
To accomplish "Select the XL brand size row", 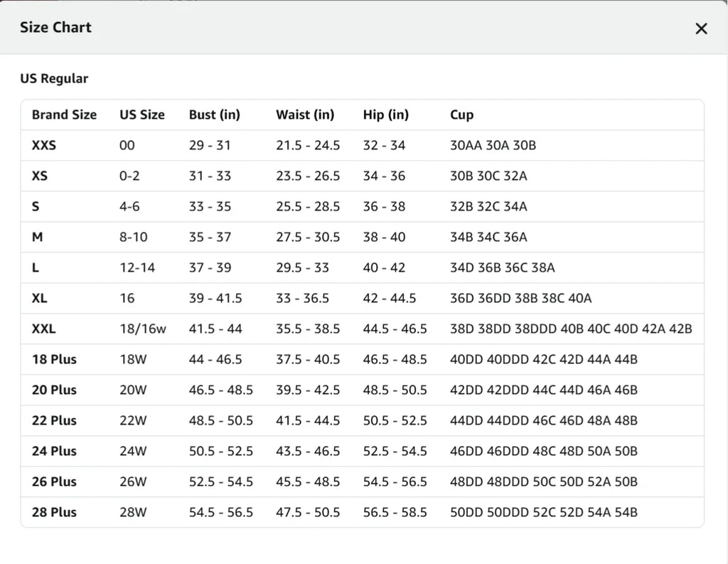I will [362, 298].
